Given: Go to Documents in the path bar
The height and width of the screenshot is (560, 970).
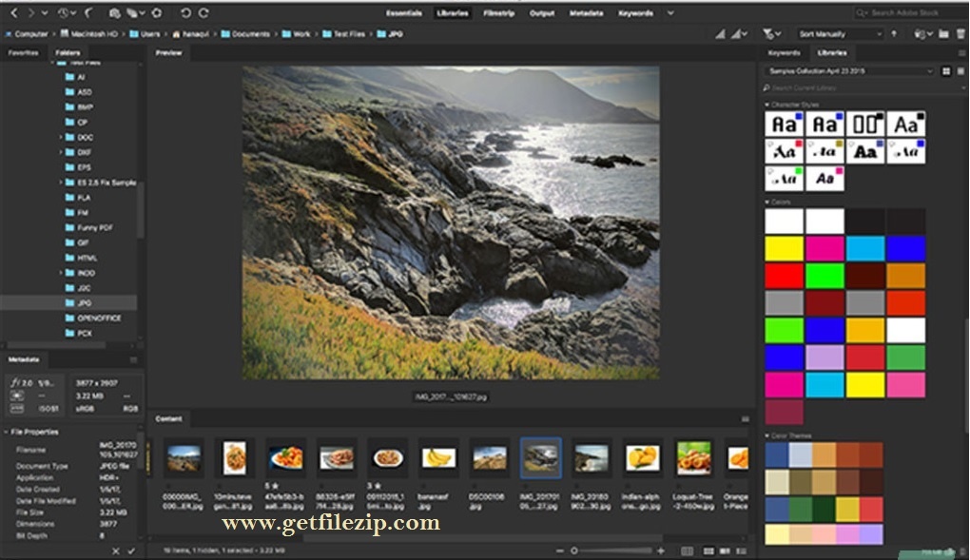Looking at the screenshot, I should (x=252, y=34).
